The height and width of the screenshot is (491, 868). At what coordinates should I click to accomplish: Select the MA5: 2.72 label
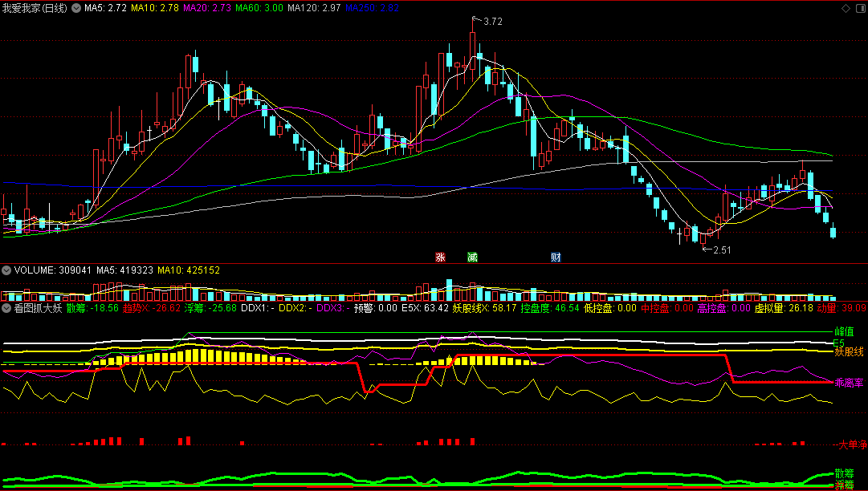coord(106,8)
